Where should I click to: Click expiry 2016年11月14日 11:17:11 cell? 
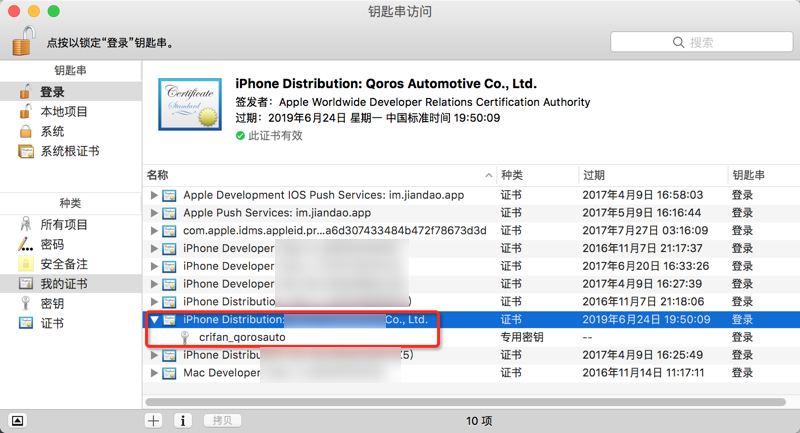click(643, 373)
